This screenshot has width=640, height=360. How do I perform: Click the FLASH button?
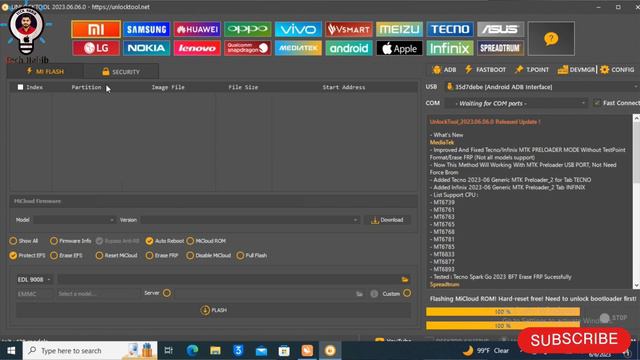pyautogui.click(x=213, y=310)
